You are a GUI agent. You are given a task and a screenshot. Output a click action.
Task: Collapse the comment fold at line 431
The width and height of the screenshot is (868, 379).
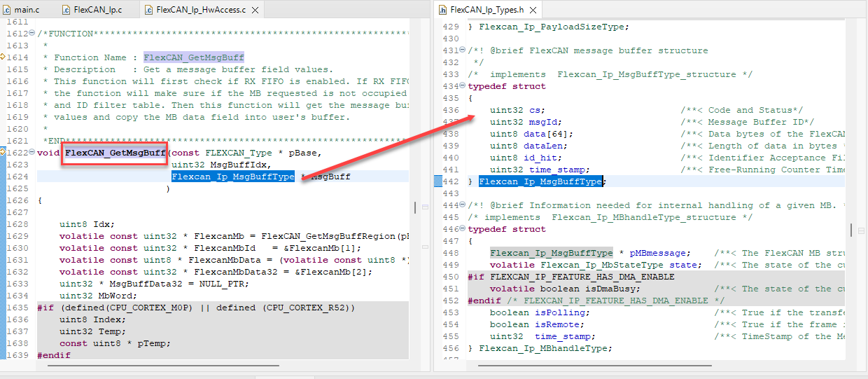[462, 50]
